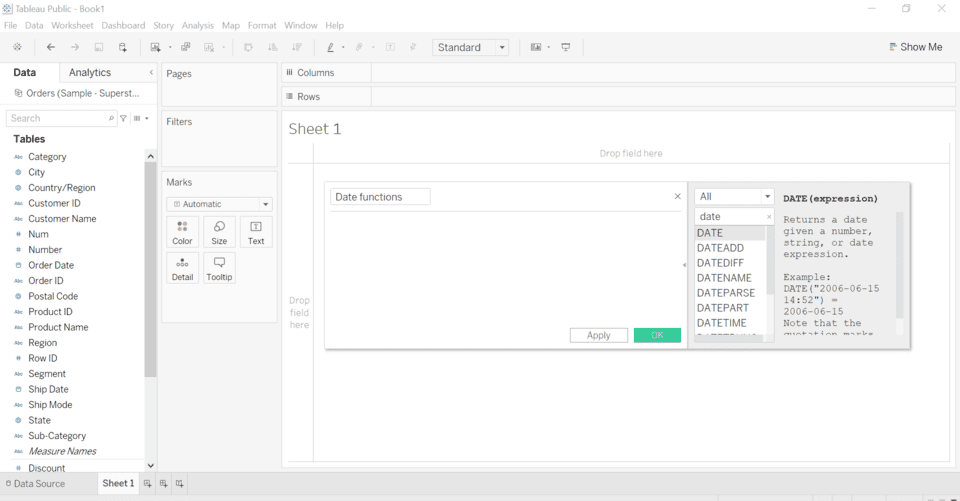Viewport: 960px width, 501px height.
Task: Click the Sort Ascending toolbar icon
Action: point(273,47)
